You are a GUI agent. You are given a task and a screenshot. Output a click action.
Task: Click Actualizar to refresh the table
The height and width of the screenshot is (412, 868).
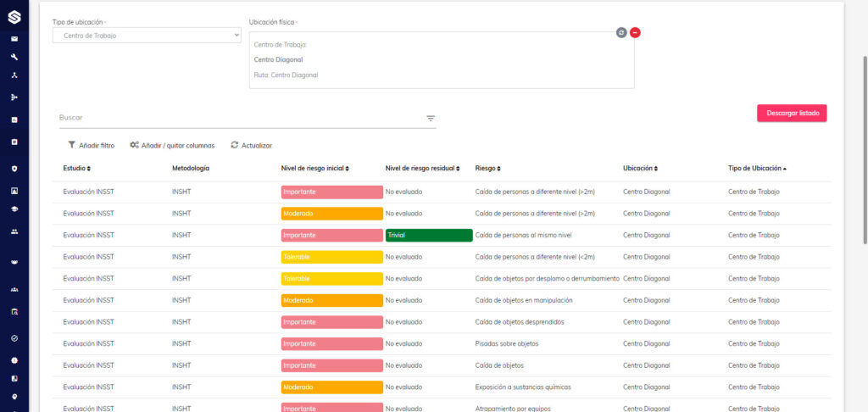pyautogui.click(x=251, y=145)
